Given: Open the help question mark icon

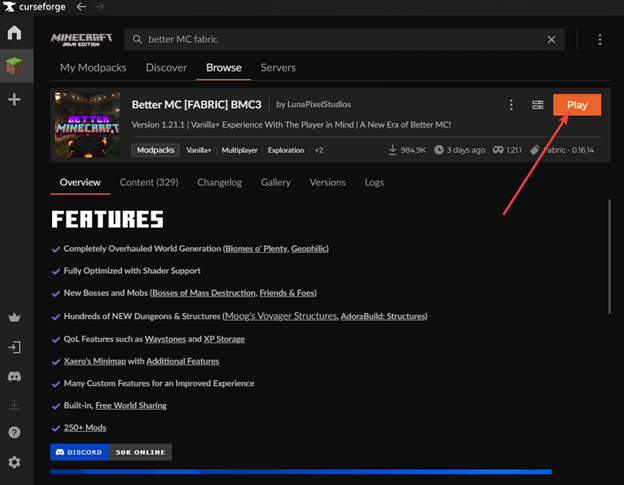Looking at the screenshot, I should (14, 432).
